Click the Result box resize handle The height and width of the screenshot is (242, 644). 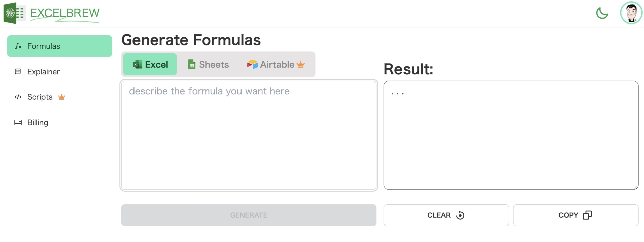pos(636,187)
